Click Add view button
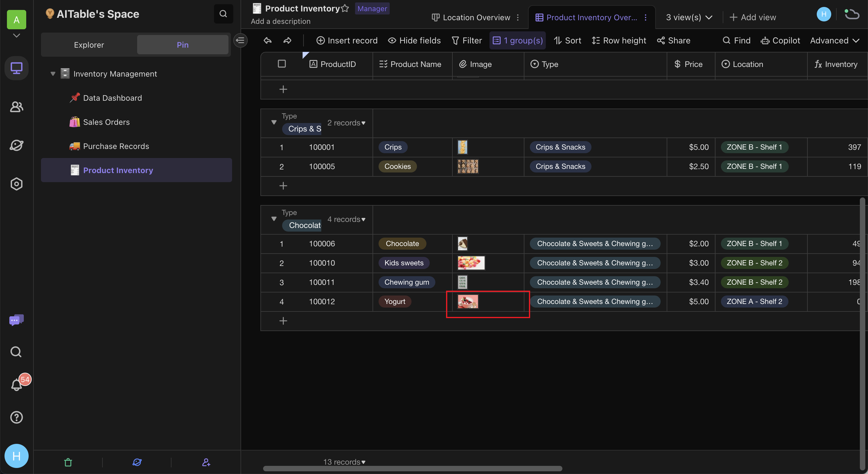868x474 pixels. pyautogui.click(x=753, y=17)
